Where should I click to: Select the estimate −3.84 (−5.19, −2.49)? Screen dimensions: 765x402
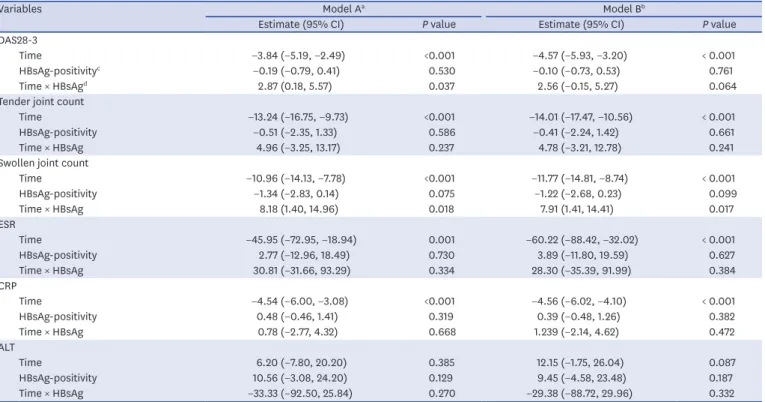pos(298,56)
